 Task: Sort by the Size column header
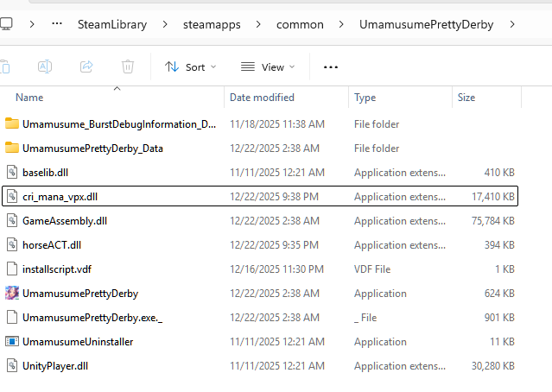point(466,98)
